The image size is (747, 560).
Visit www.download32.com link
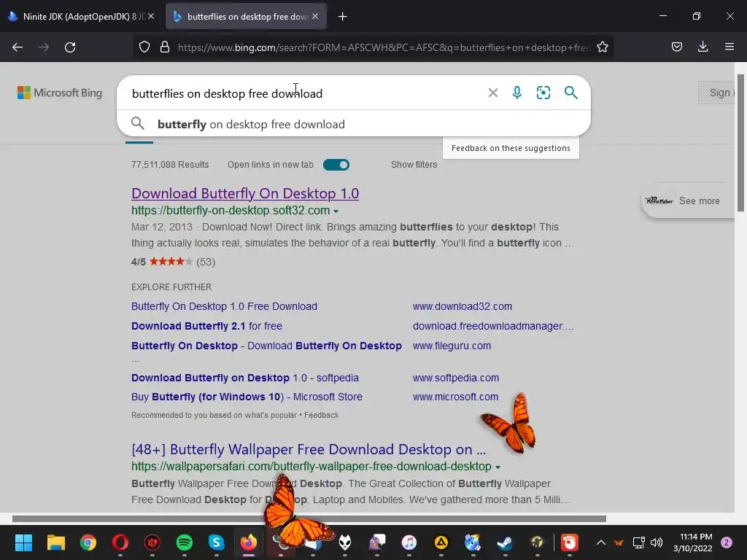(462, 307)
